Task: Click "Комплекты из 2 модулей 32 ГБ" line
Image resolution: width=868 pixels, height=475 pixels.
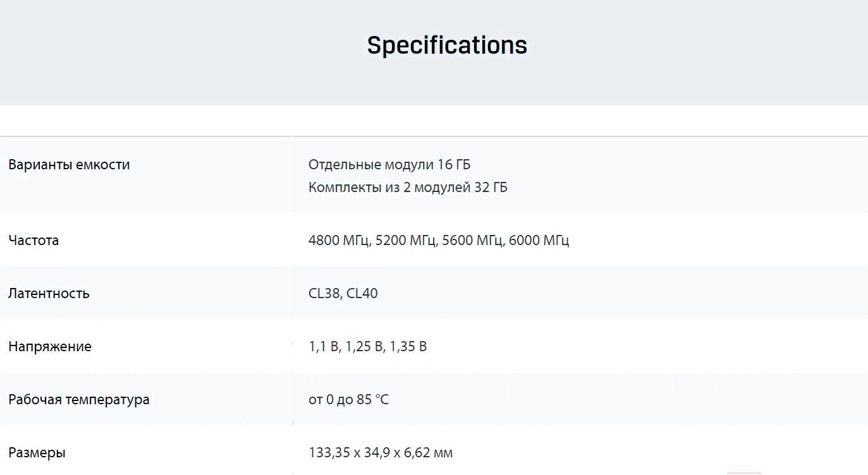Action: pos(408,188)
